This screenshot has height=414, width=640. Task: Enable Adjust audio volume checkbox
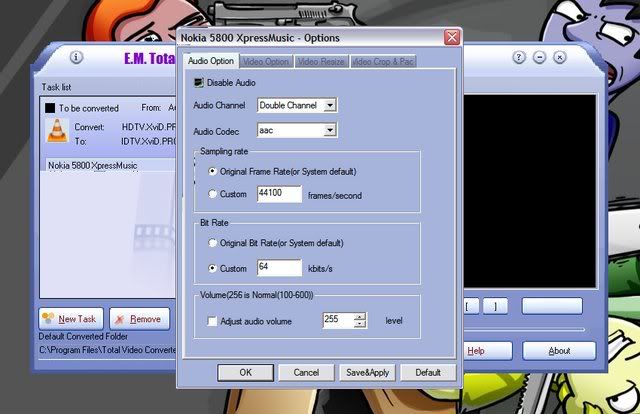(212, 321)
